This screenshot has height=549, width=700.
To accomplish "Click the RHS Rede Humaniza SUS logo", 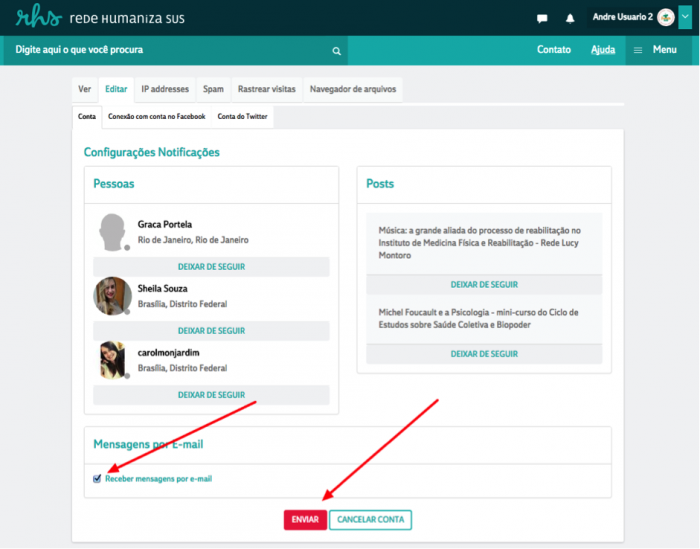I will (x=100, y=18).
